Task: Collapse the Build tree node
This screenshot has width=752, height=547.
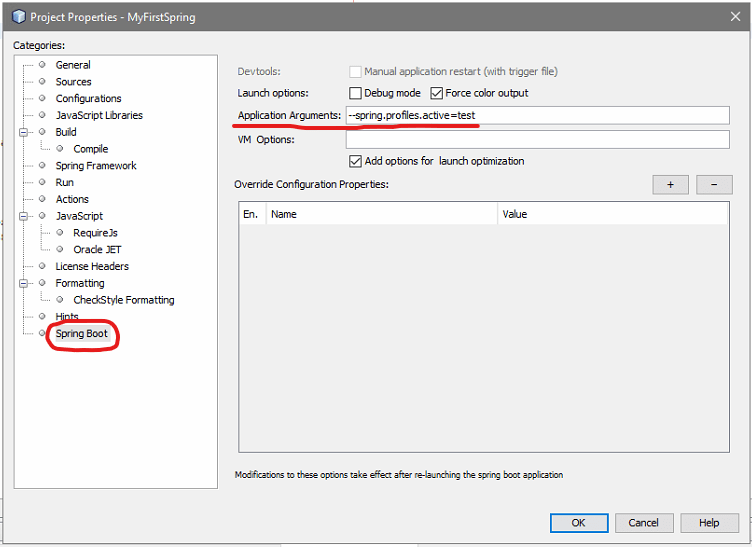Action: click(23, 132)
